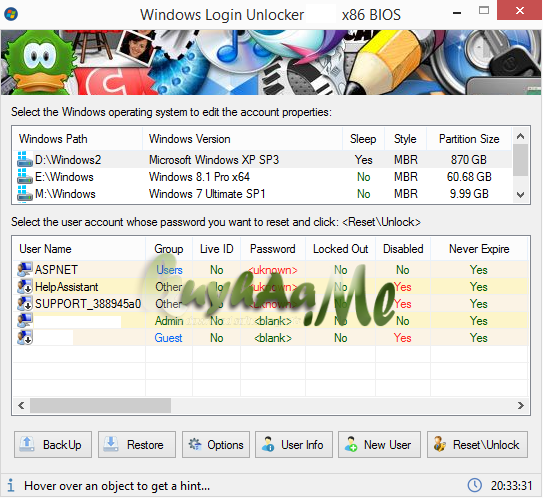
Task: Select the SUPPORT_388945a0 user name
Action: (x=88, y=303)
